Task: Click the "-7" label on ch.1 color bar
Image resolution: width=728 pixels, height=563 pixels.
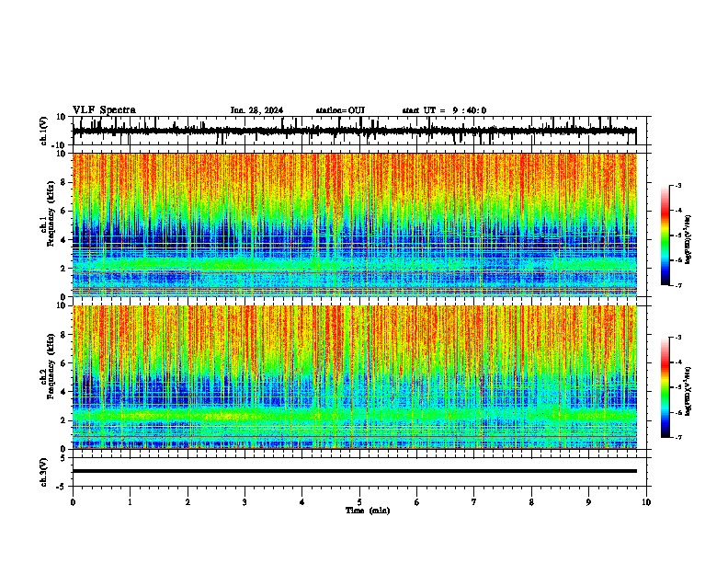Action: click(x=677, y=285)
